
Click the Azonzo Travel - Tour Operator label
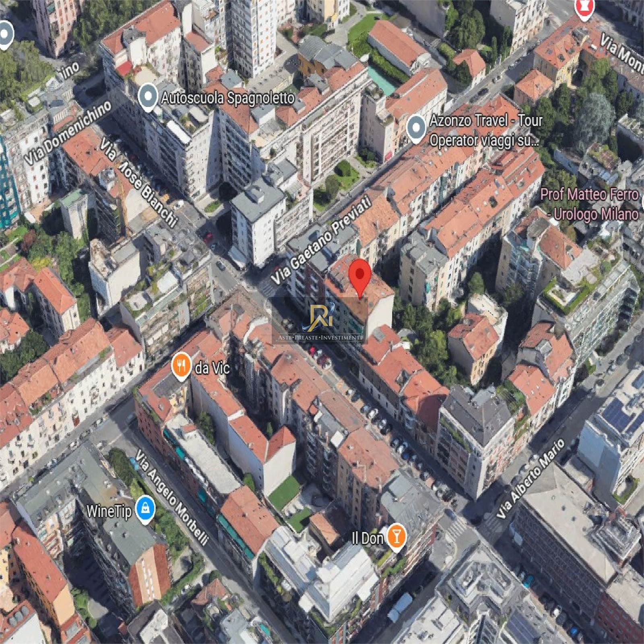pos(485,130)
